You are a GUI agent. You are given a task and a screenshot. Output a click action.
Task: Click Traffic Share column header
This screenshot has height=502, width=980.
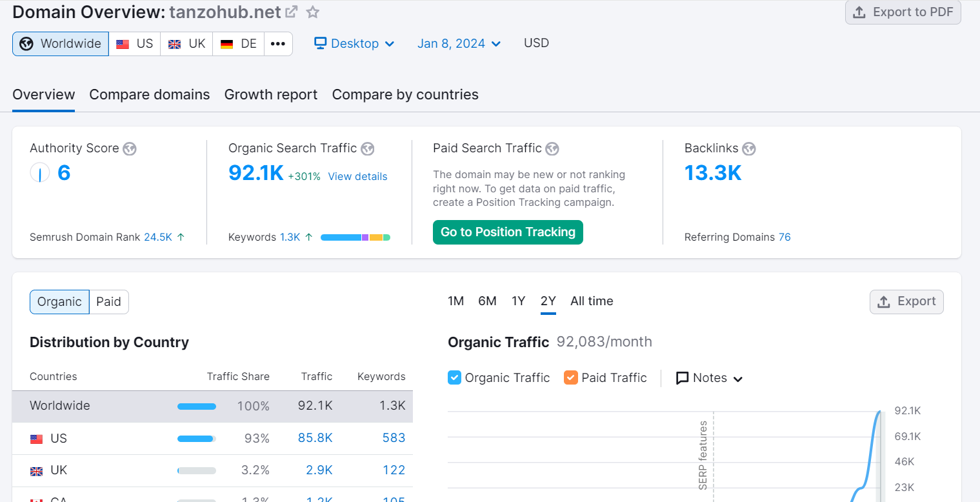pyautogui.click(x=238, y=377)
